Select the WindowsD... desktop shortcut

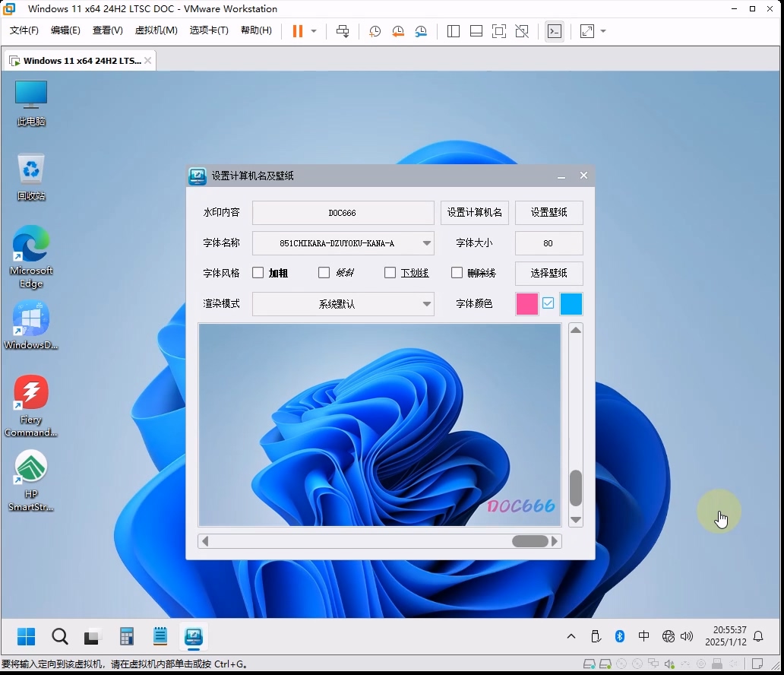[31, 326]
